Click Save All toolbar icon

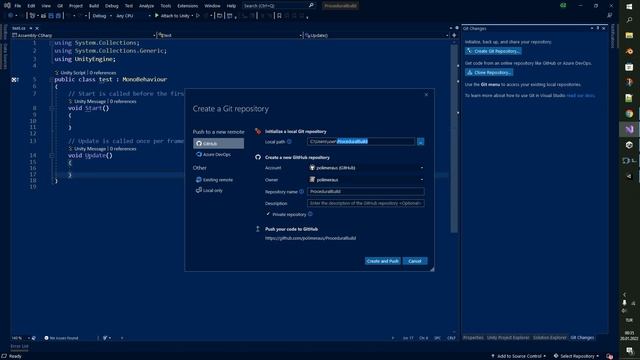(x=58, y=16)
